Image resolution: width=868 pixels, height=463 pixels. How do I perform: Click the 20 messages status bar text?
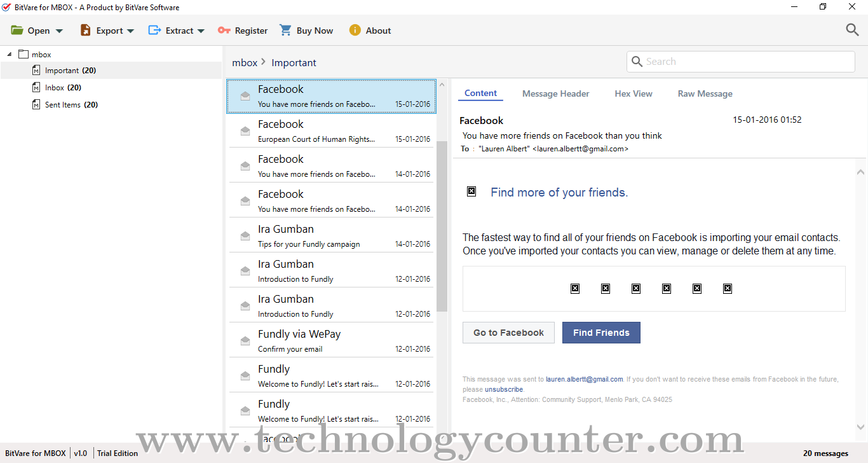825,453
